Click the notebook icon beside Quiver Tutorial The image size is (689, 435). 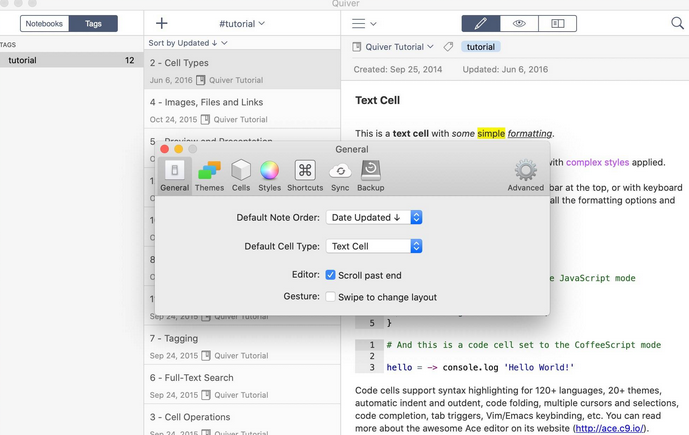pyautogui.click(x=357, y=47)
